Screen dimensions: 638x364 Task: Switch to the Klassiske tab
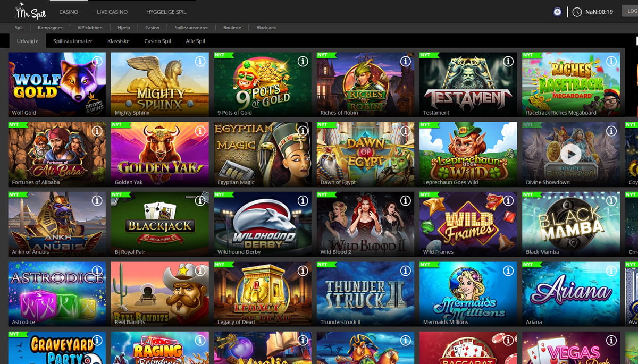[119, 41]
